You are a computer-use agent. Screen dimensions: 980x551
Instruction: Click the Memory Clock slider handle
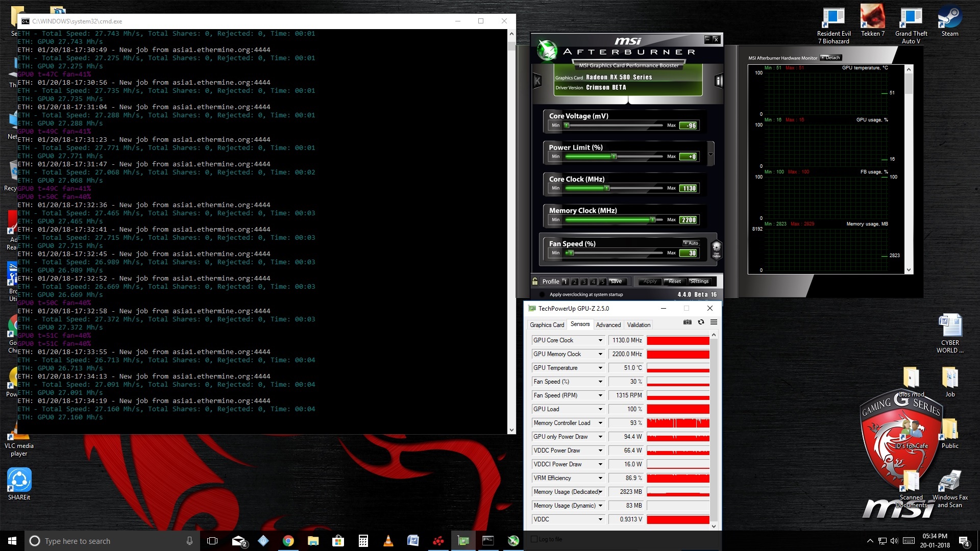tap(652, 220)
